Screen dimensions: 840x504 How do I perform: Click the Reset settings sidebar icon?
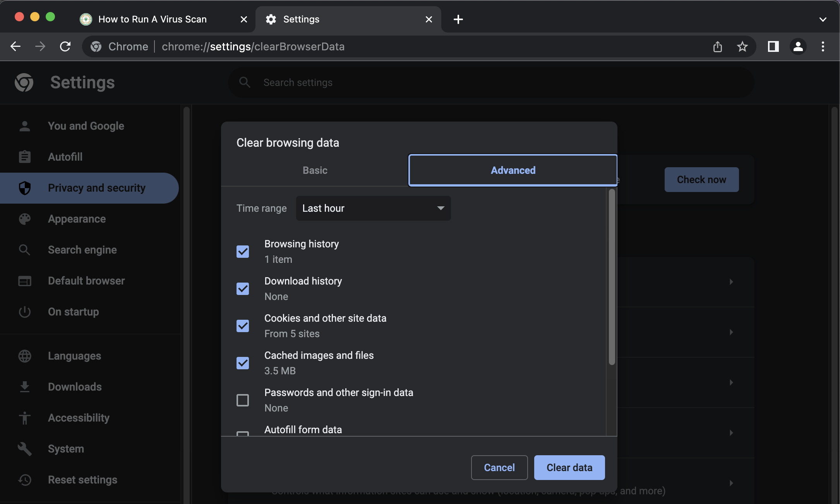click(x=24, y=479)
